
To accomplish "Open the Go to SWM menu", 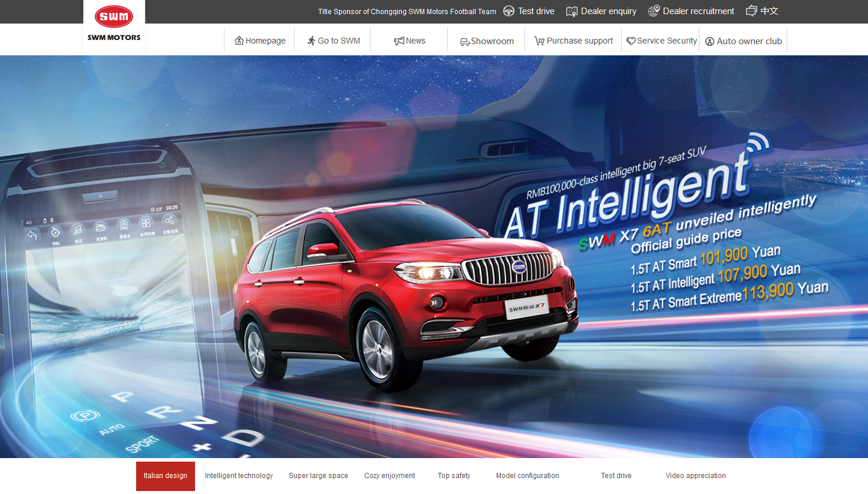I will pos(333,41).
